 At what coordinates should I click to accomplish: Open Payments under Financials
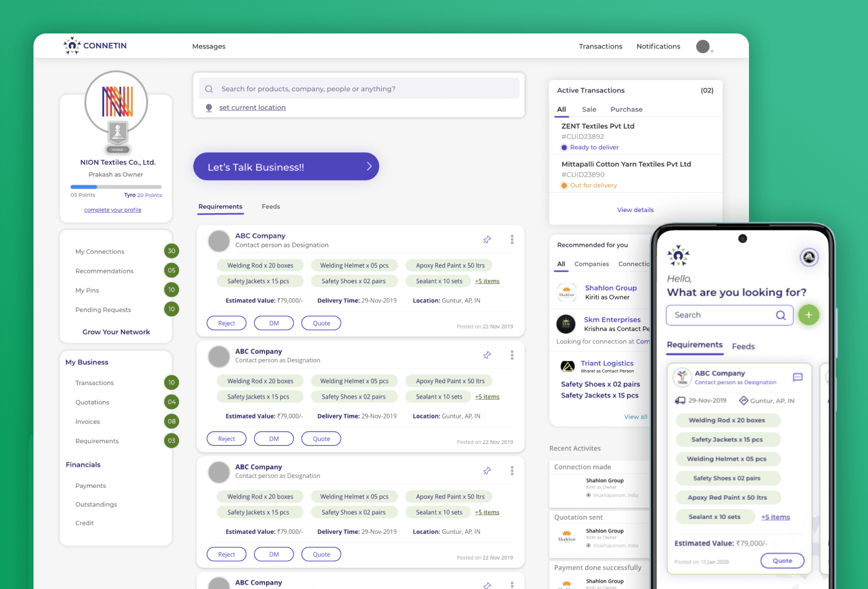coord(91,486)
